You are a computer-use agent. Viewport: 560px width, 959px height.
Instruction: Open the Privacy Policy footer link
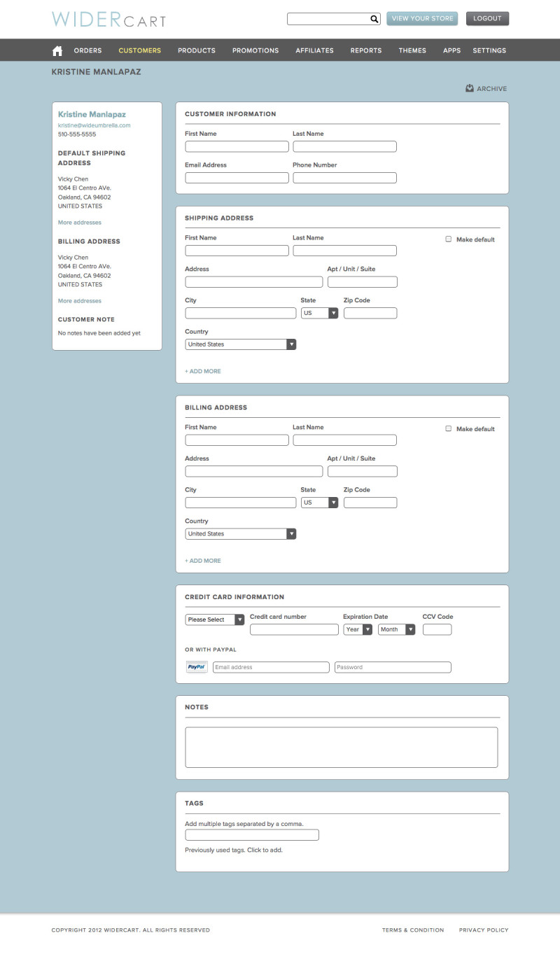pyautogui.click(x=484, y=930)
